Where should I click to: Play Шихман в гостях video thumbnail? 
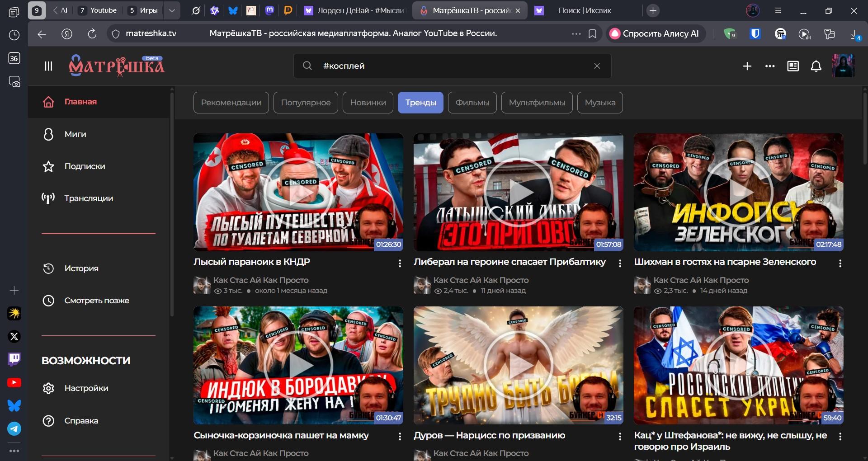pos(738,192)
